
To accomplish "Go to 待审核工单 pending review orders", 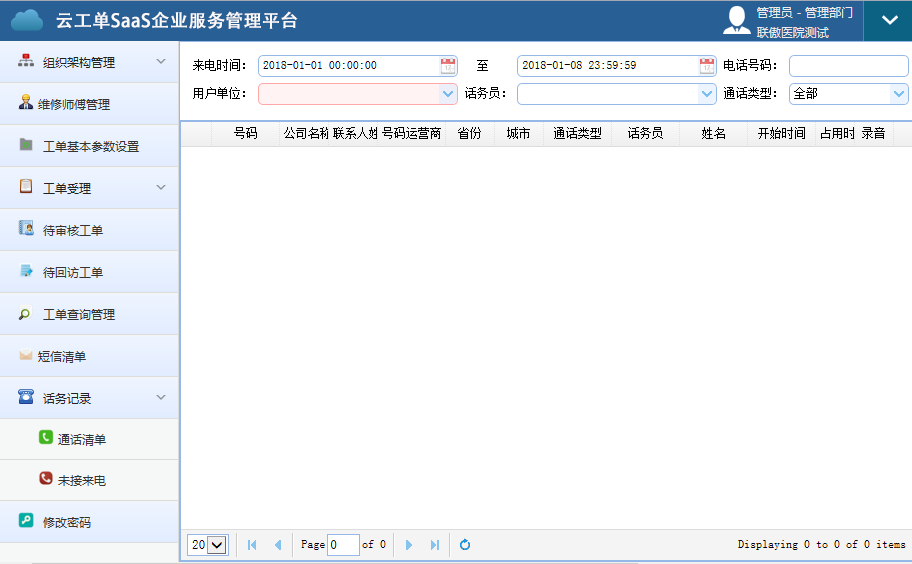I will 73,230.
